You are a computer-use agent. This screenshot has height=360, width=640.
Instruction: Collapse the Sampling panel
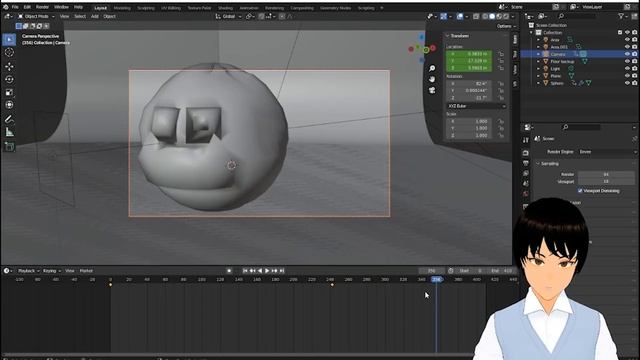[x=538, y=164]
